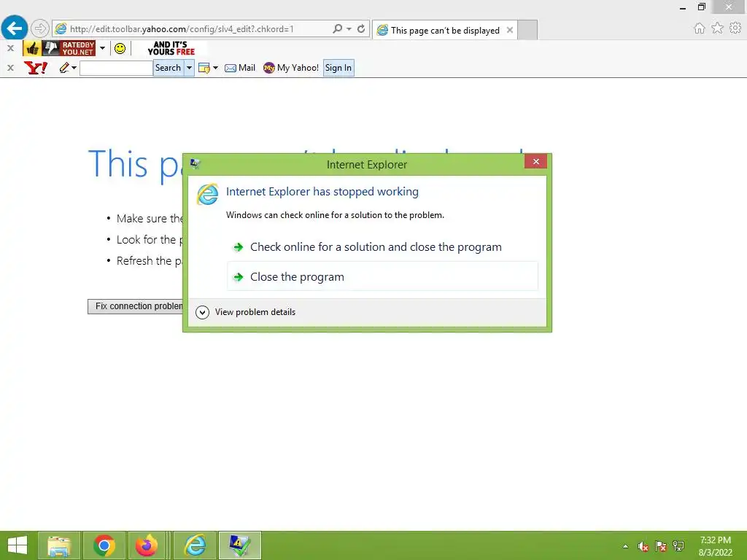Click the muted volume tray icon

click(x=643, y=546)
